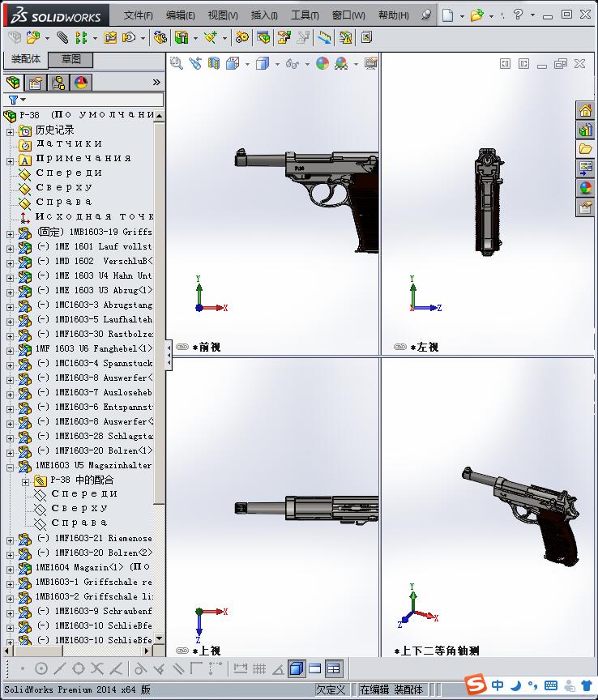Click the View Settings monitor icon

click(370, 63)
